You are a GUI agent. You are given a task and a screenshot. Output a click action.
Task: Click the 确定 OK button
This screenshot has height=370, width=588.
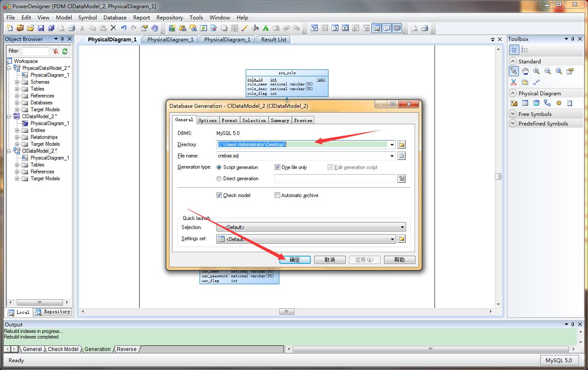point(295,260)
